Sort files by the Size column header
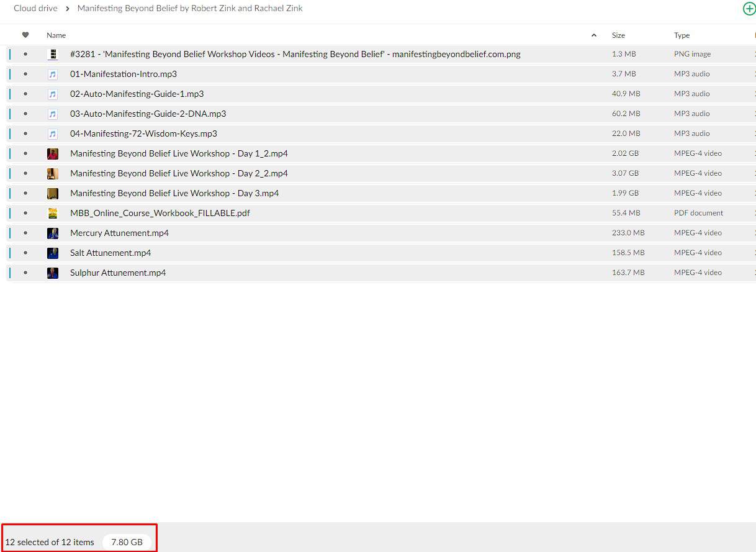Screen dimensions: 756x552 pos(618,35)
